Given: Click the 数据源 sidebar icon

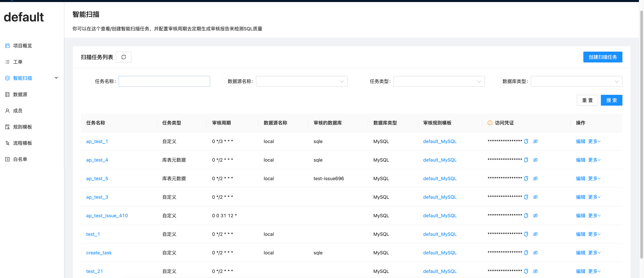Looking at the screenshot, I should [7, 94].
